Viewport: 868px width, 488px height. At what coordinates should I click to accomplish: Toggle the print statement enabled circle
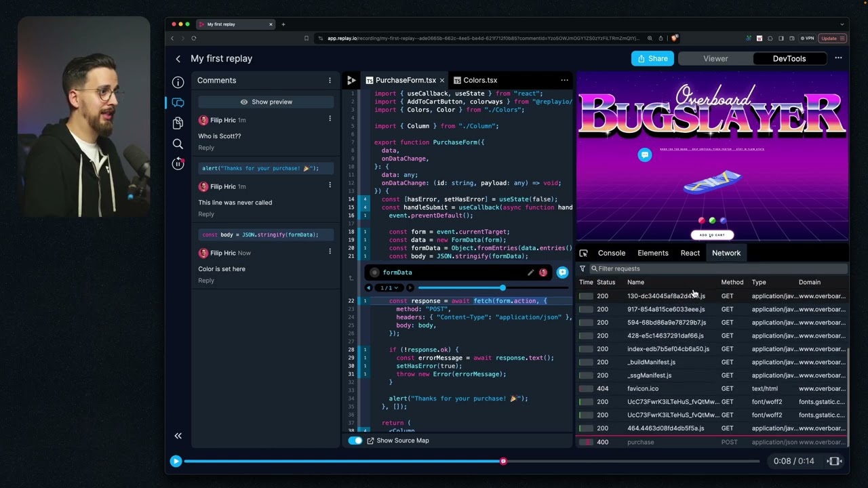[374, 272]
